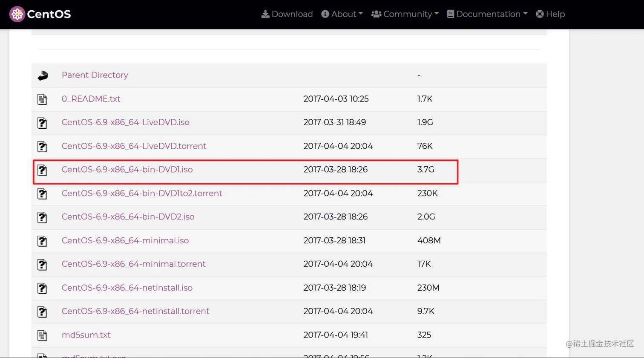
Task: Open the 0_README.txt file link
Action: pyautogui.click(x=91, y=99)
